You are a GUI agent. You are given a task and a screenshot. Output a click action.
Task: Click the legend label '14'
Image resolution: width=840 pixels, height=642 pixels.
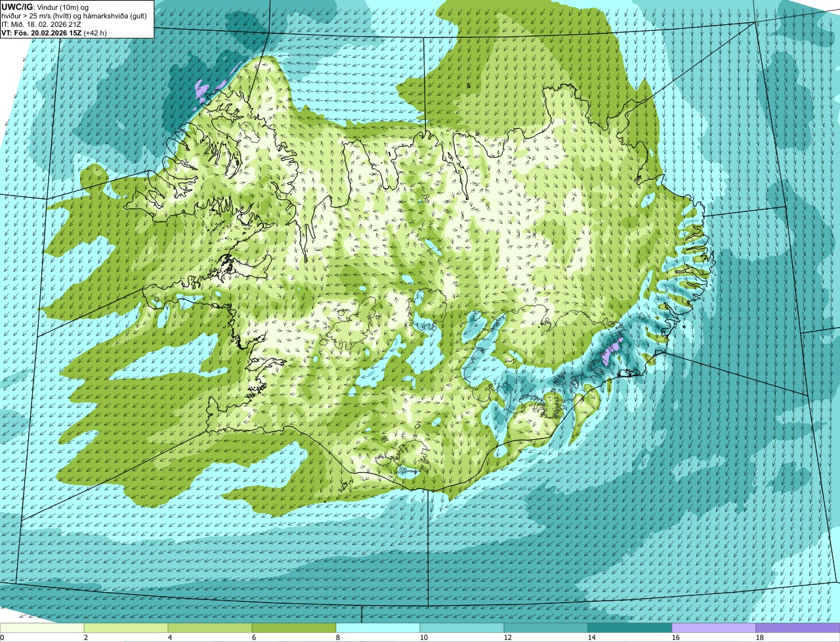(x=592, y=637)
